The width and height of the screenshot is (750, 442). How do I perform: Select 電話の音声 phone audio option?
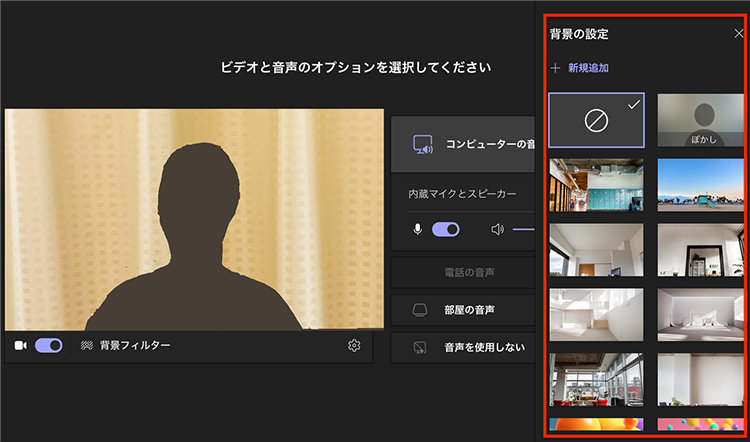click(x=463, y=273)
